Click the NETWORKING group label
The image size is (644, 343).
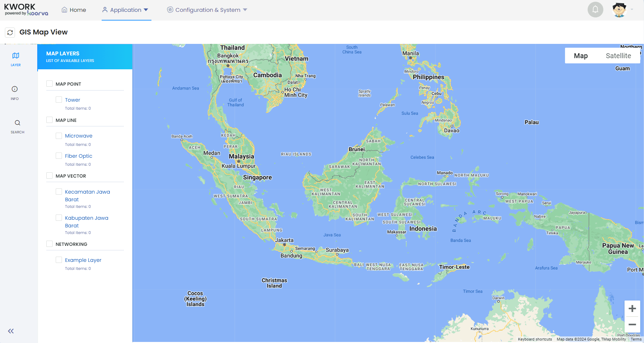tap(71, 244)
